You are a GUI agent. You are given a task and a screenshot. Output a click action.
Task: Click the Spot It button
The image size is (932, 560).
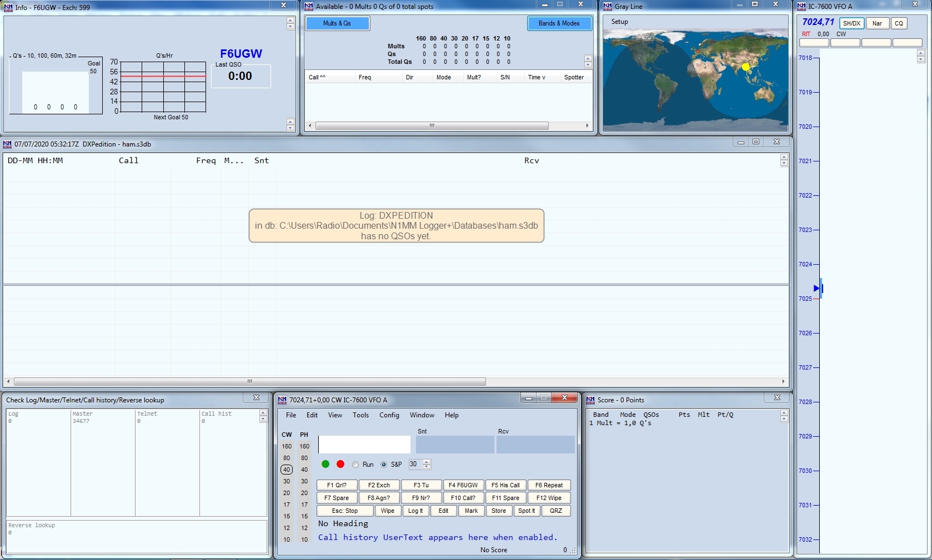click(x=527, y=511)
